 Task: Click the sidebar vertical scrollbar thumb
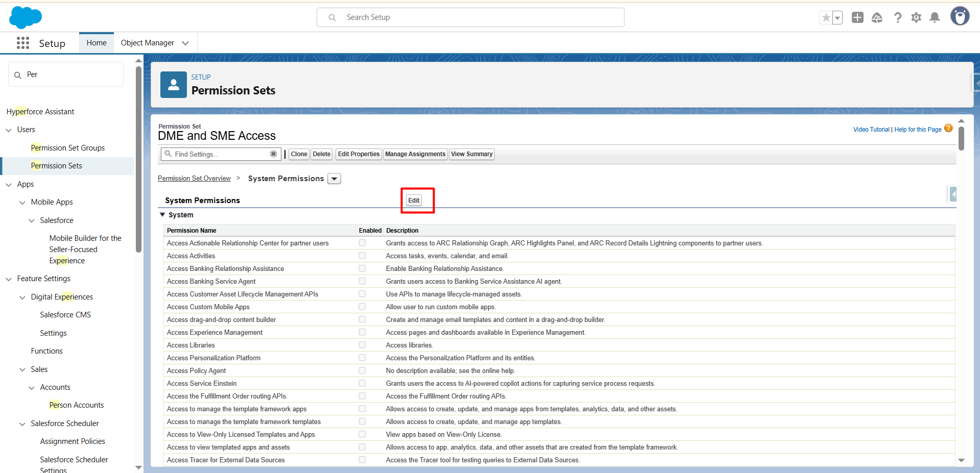138,159
